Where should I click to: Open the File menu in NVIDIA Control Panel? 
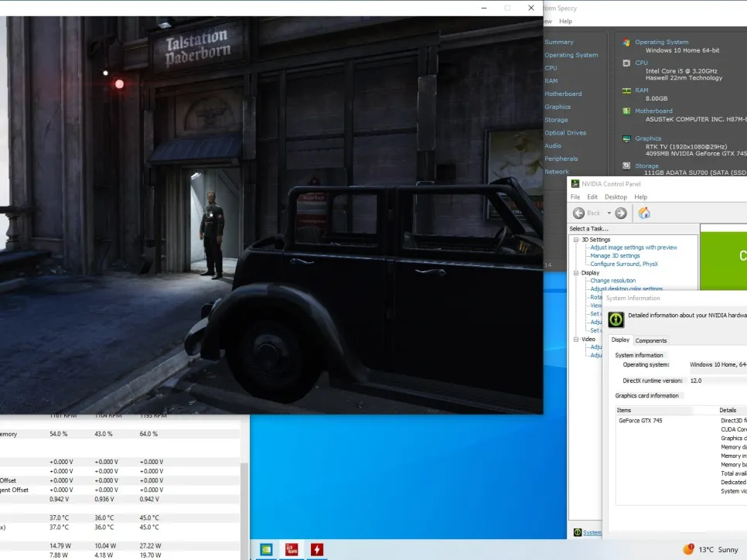[575, 196]
